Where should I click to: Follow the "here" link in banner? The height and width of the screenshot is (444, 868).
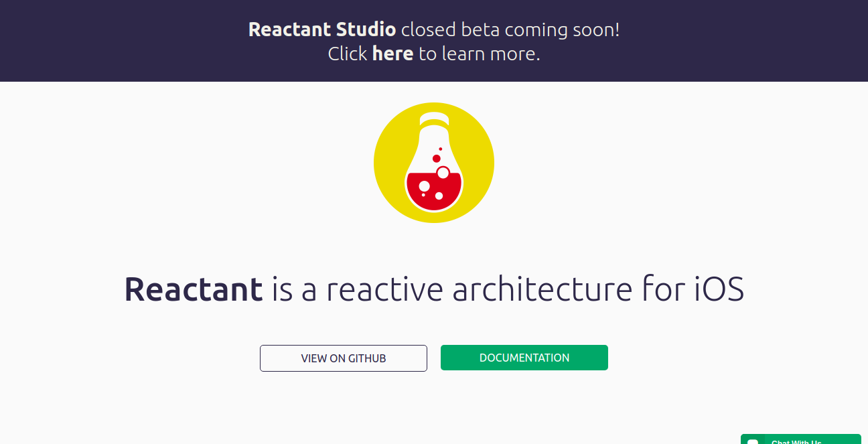tap(392, 54)
